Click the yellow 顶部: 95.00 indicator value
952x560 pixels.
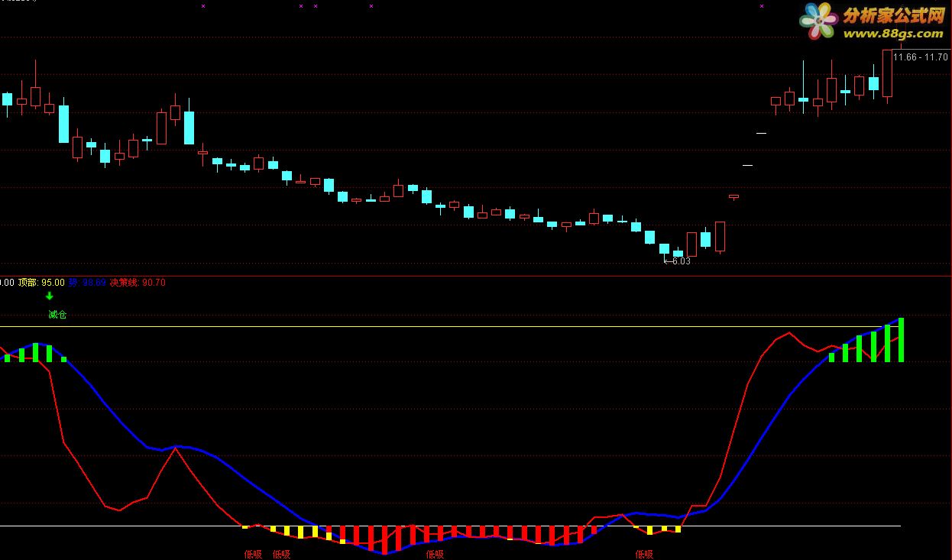[41, 283]
